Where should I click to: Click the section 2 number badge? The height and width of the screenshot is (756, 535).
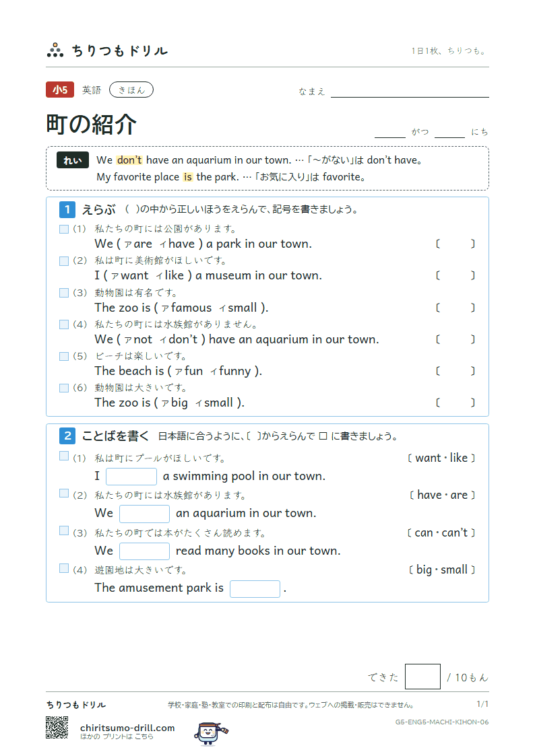click(67, 436)
